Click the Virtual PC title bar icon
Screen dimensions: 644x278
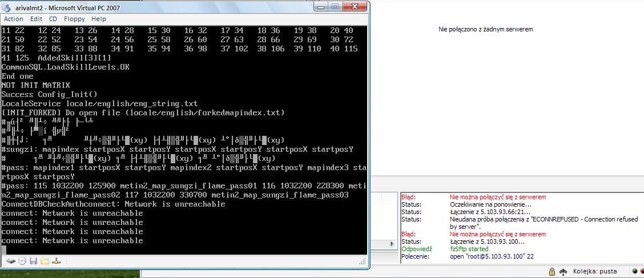(7, 7)
